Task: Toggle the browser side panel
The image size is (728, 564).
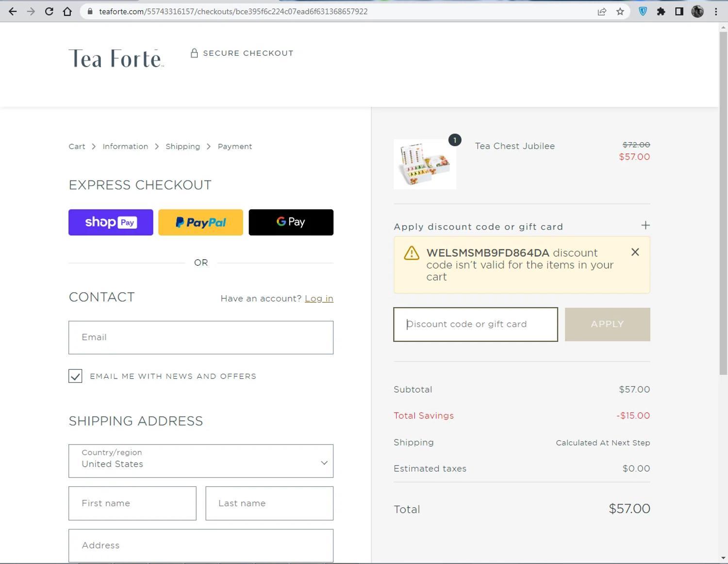Action: coord(679,12)
